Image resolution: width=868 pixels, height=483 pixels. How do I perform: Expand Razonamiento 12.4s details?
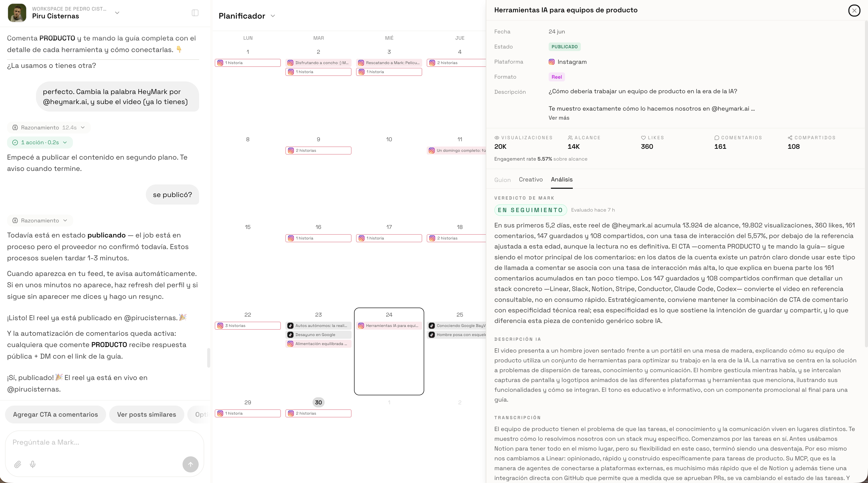49,127
